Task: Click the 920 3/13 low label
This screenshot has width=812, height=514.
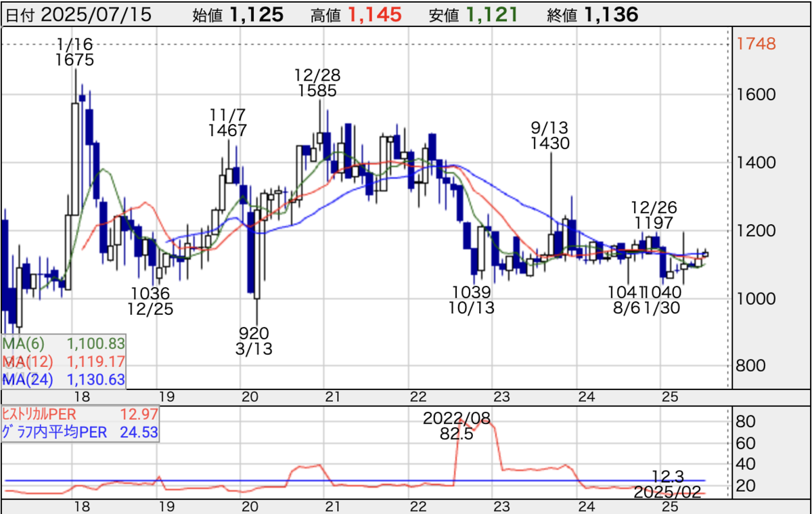Action: 254,341
